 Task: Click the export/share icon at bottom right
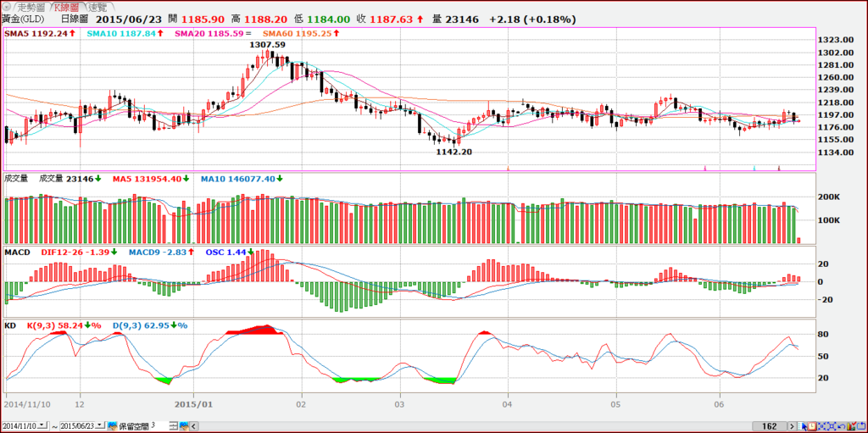point(861,426)
